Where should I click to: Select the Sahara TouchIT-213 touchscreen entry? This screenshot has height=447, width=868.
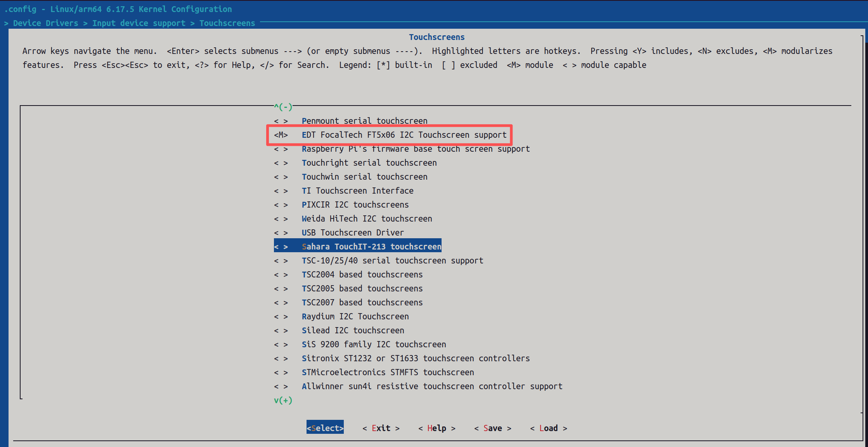(x=371, y=247)
